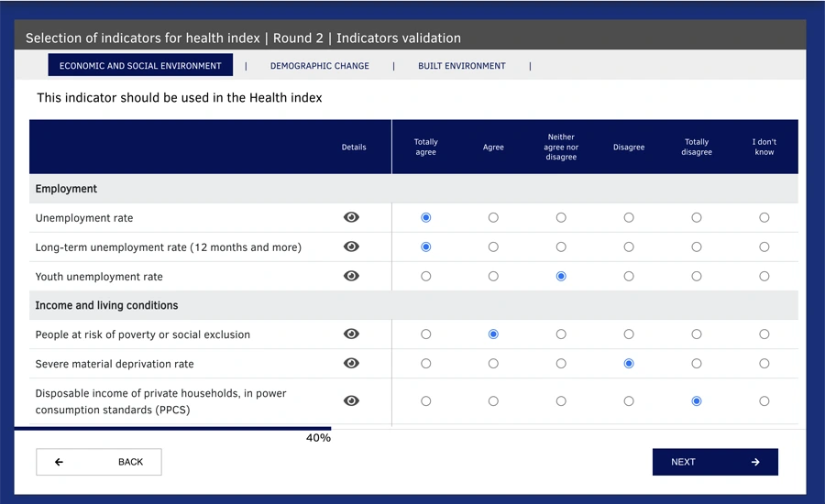The height and width of the screenshot is (504, 825).
Task: Show details for Youth unemployment rate
Action: (x=351, y=276)
